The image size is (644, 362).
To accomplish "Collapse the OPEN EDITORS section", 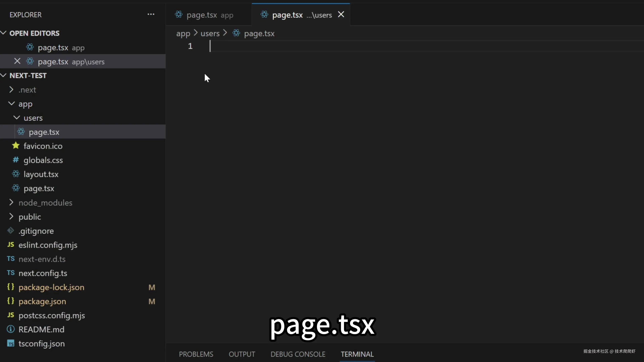I will point(4,33).
